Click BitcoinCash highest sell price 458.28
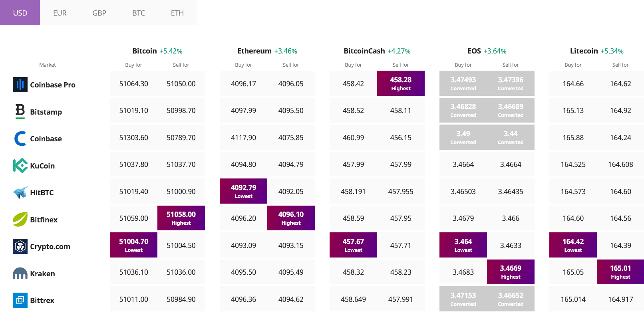Image resolution: width=644 pixels, height=313 pixels. (x=401, y=83)
